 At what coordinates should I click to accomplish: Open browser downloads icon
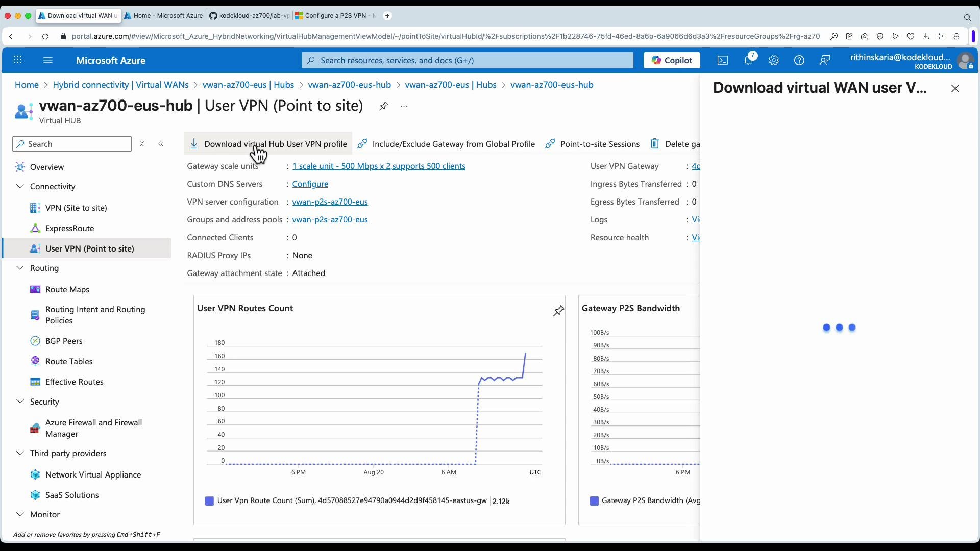tap(926, 36)
